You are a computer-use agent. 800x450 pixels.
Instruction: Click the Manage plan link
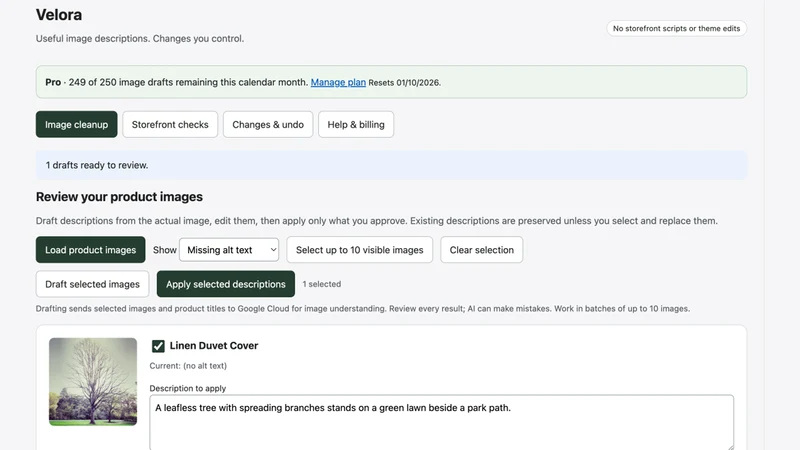338,82
